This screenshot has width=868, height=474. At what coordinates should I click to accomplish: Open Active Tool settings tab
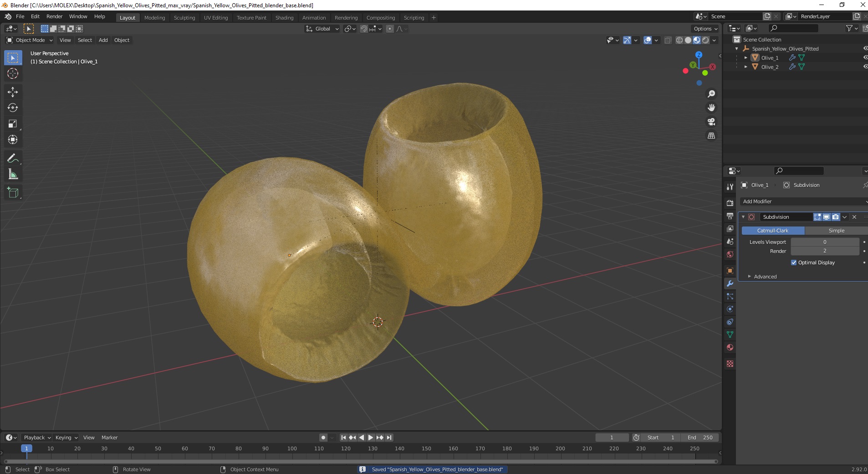pyautogui.click(x=730, y=186)
